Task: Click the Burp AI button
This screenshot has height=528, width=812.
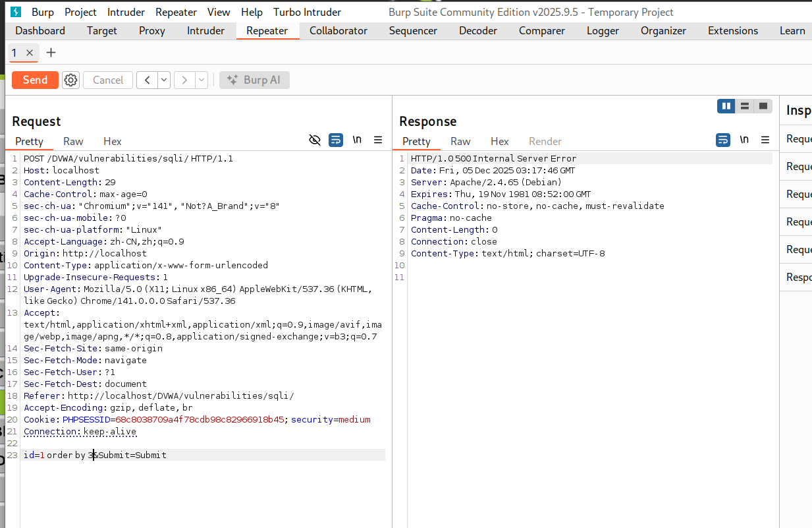Action: (254, 80)
